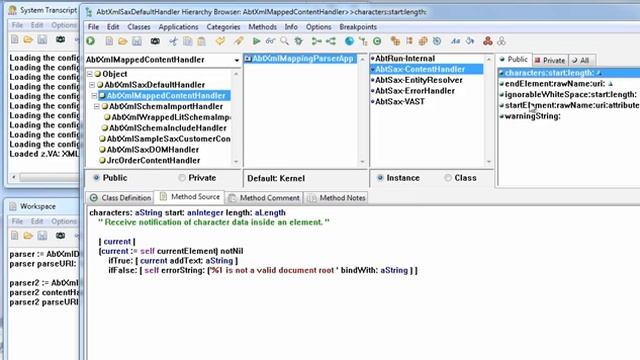Click the scissors cut icon
Viewport: 640px width, 360px height.
tap(173, 41)
